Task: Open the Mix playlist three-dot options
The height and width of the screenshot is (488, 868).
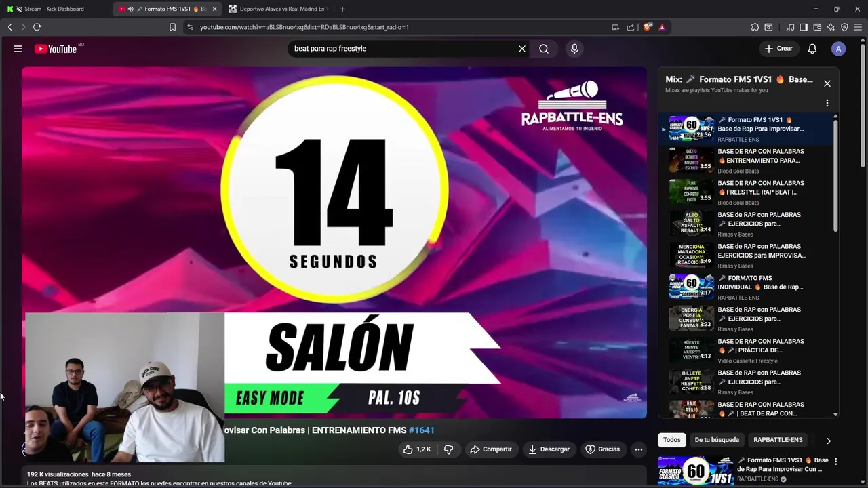Action: pos(827,103)
